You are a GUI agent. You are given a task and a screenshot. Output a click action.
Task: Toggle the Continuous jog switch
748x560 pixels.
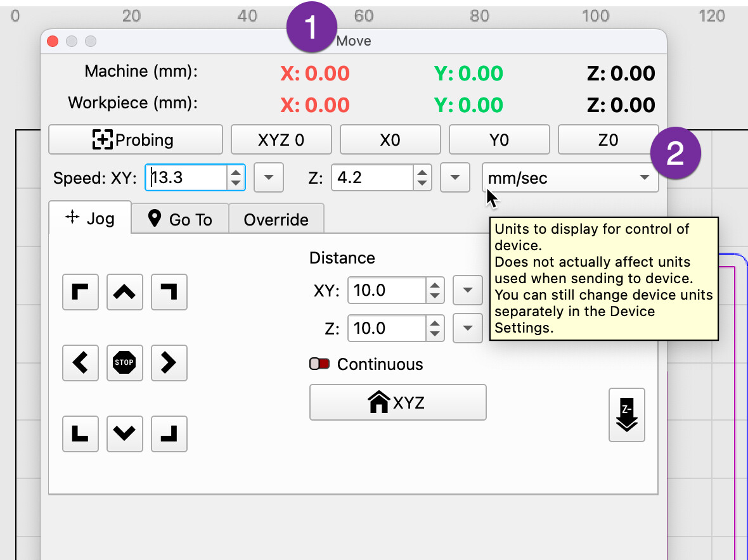pyautogui.click(x=319, y=364)
